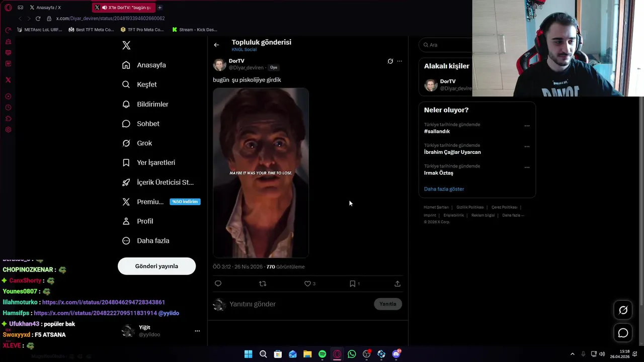Open more options for İbrahim Çağlar Uyarcan trend

(x=527, y=147)
